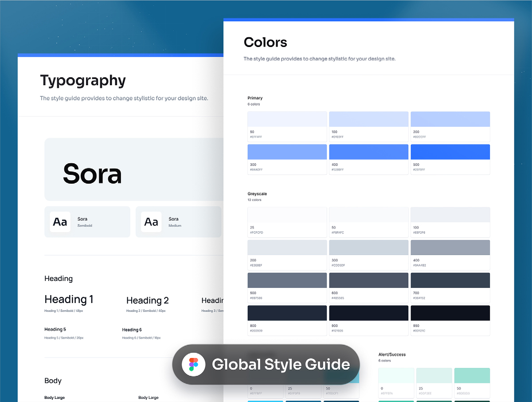Choose the Greyscale 400 swatch #9AA4B2

(x=450, y=255)
